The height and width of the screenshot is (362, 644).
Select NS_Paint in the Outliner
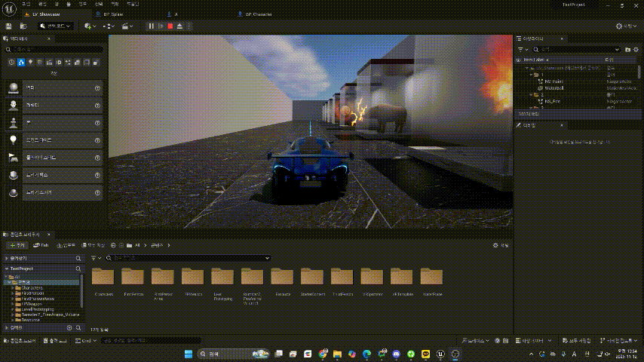[x=554, y=81]
